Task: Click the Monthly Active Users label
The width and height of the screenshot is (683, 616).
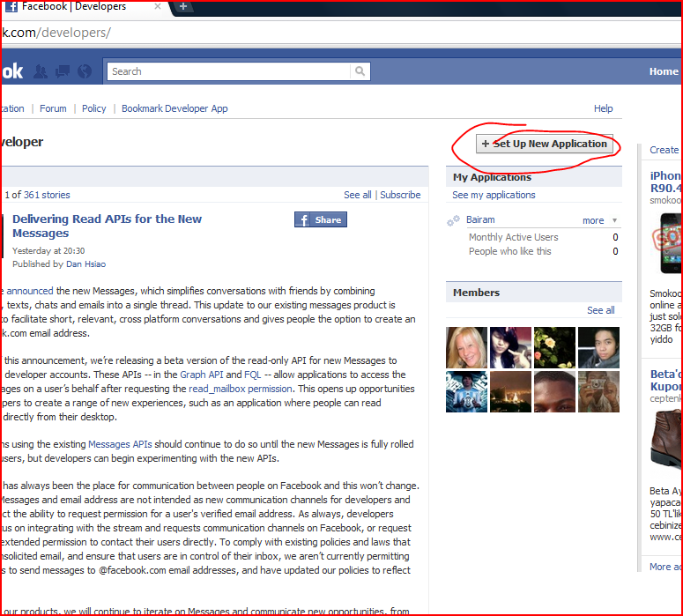Action: 514,237
